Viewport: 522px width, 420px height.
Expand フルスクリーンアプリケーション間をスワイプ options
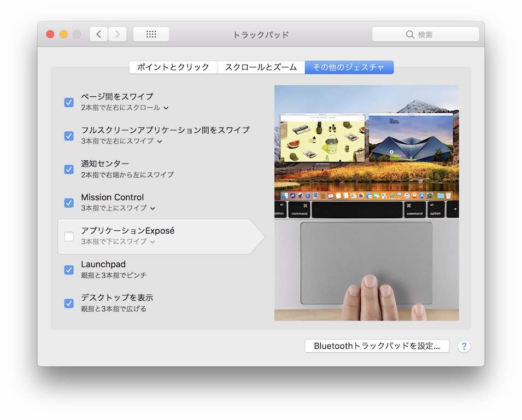coord(159,141)
